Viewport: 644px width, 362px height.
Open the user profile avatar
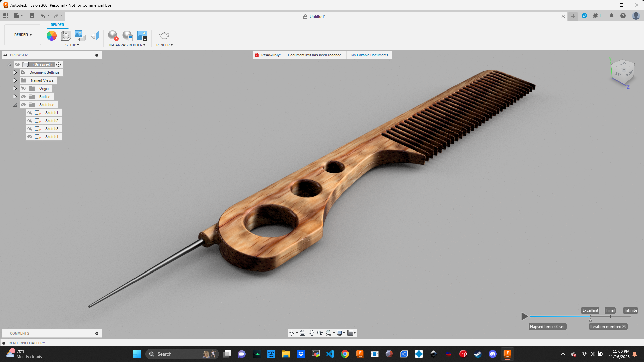click(636, 16)
